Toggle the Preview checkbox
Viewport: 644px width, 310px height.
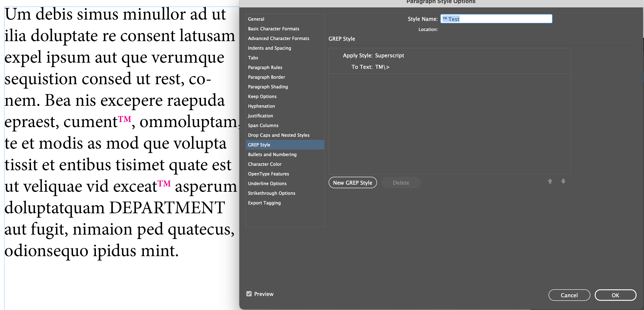pyautogui.click(x=249, y=294)
